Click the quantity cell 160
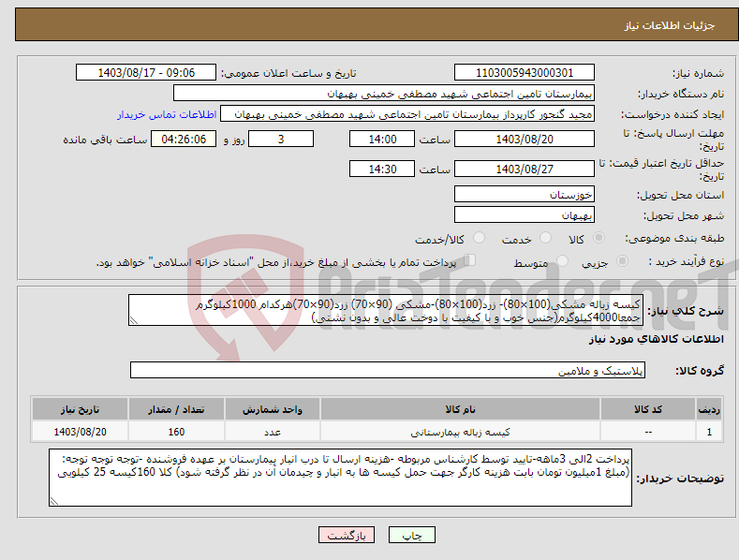 click(x=176, y=432)
